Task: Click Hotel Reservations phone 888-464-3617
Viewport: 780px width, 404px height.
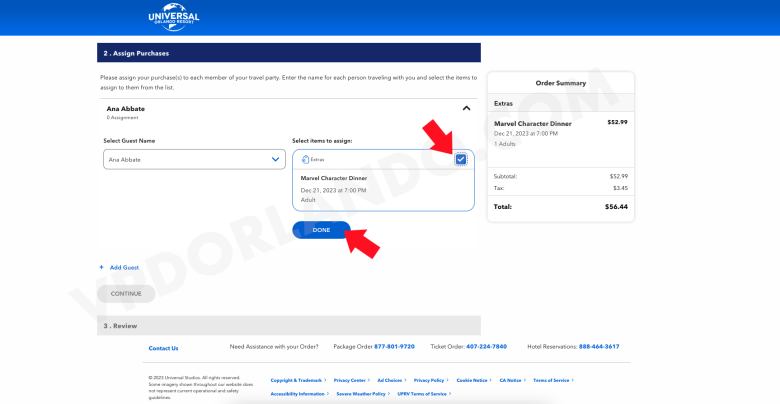Action: pos(599,347)
